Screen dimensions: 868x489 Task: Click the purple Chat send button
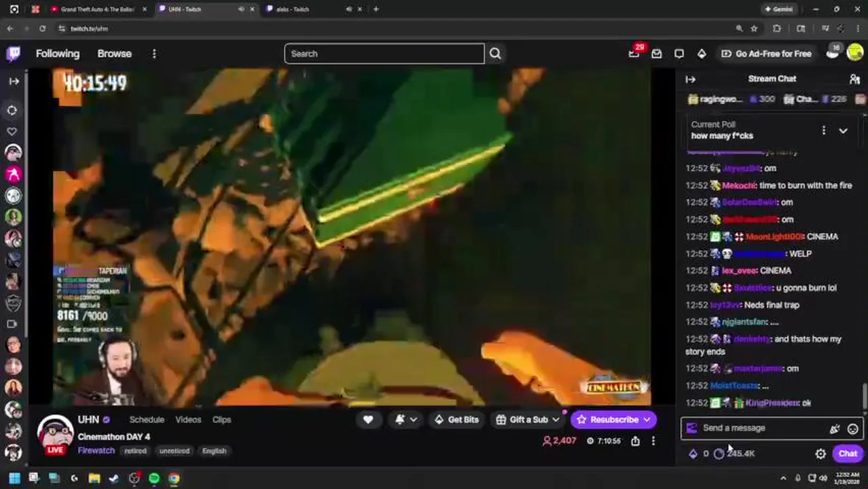click(x=848, y=454)
